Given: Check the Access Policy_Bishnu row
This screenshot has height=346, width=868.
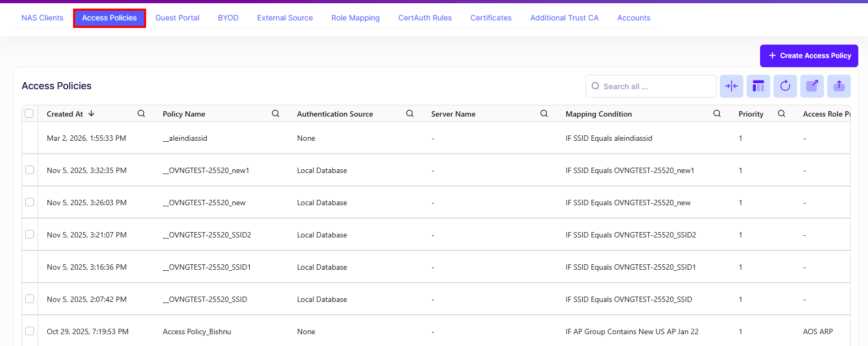Looking at the screenshot, I should (30, 331).
